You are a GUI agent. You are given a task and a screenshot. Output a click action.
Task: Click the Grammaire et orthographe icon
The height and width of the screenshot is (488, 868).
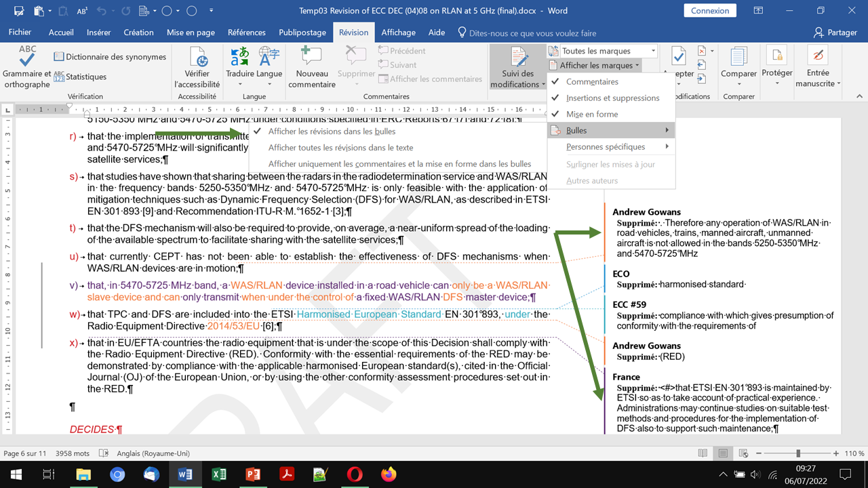pos(27,57)
